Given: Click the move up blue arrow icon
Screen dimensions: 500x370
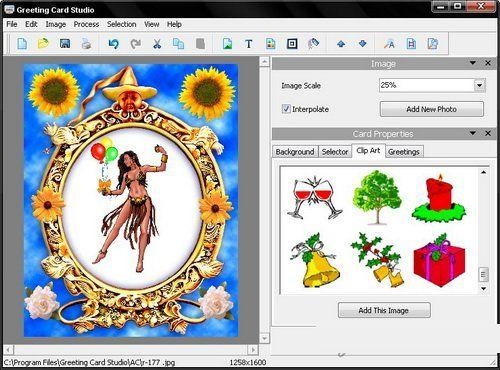Looking at the screenshot, I should 341,44.
